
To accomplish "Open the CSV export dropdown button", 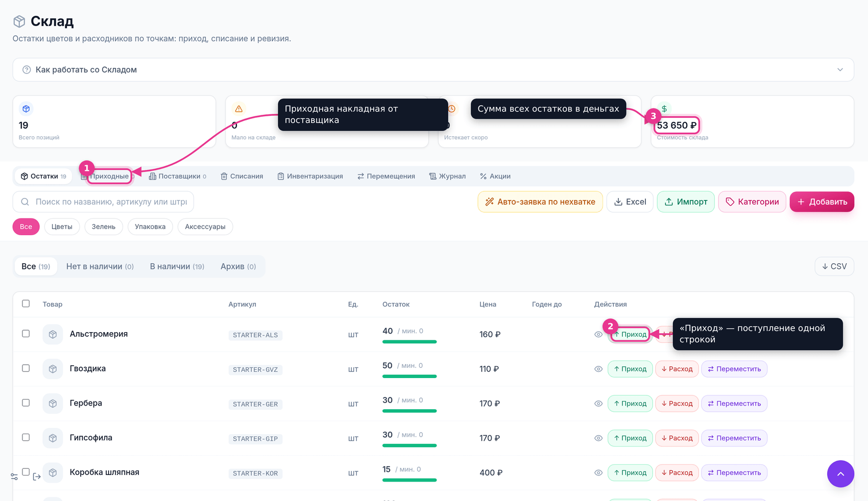I will click(834, 266).
